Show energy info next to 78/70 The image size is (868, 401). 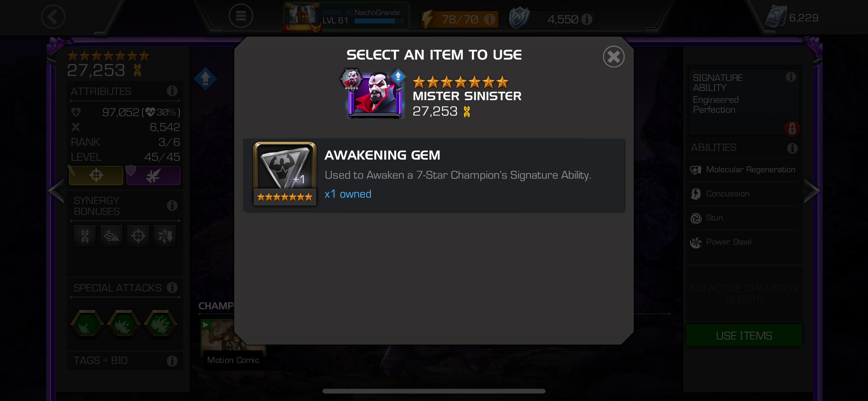tap(489, 19)
